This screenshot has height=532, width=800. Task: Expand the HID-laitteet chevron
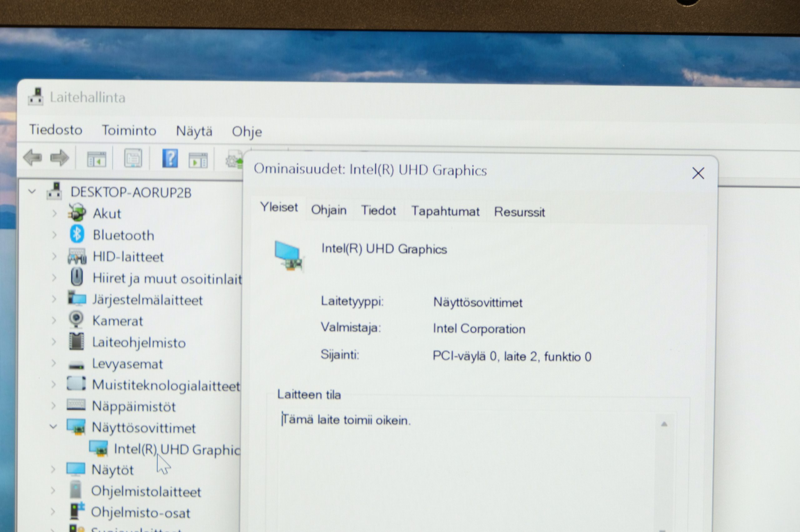[x=54, y=256]
